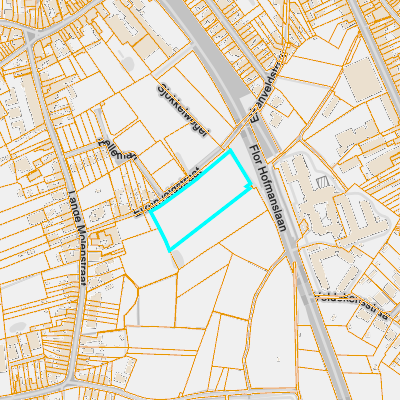Click the Lange Molenstraat street label
Viewport: 400px width, 400px height.
click(x=77, y=238)
